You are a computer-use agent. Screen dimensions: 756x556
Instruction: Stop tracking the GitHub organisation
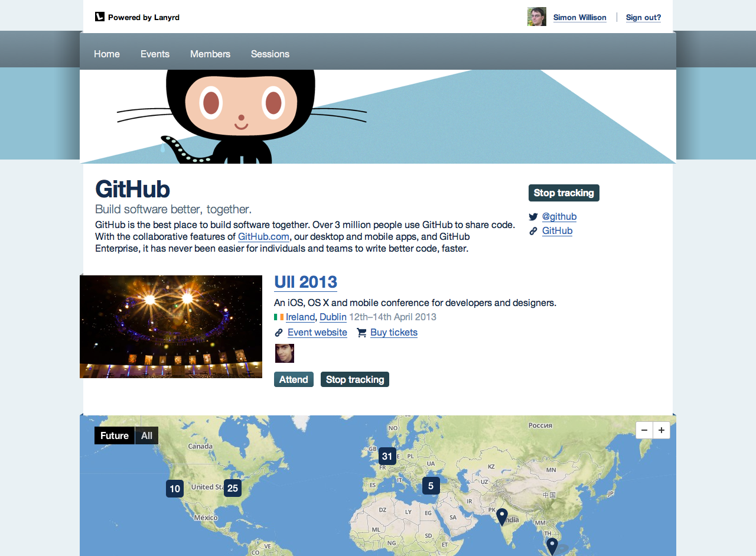564,193
